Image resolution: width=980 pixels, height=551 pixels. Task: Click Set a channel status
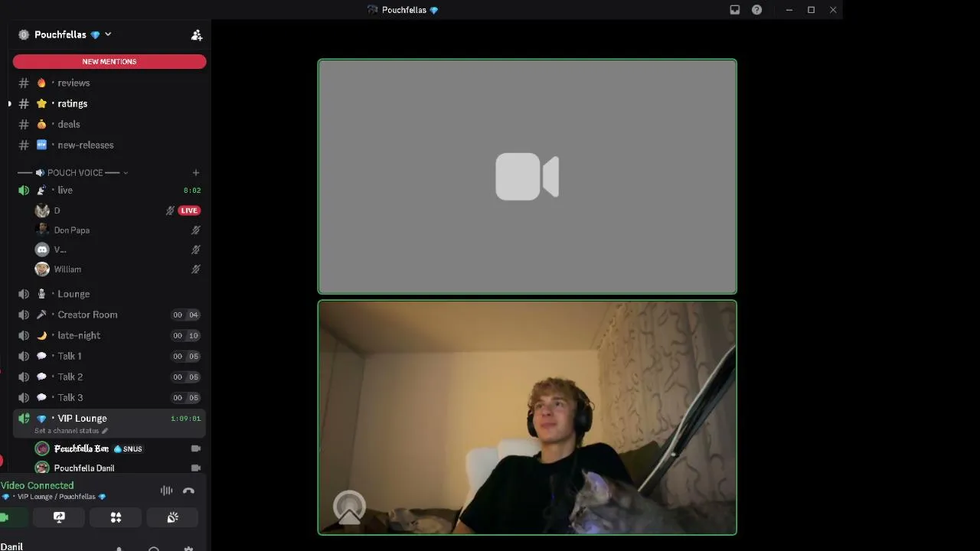click(x=71, y=431)
